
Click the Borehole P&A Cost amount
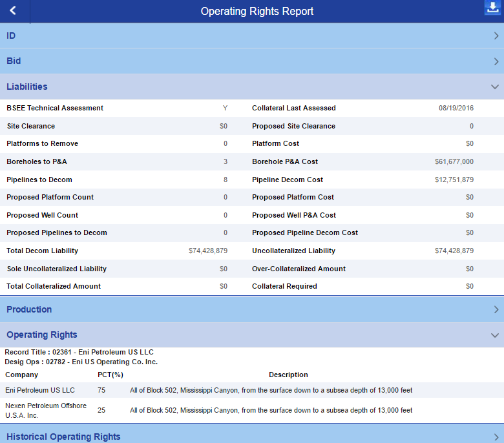[454, 161]
